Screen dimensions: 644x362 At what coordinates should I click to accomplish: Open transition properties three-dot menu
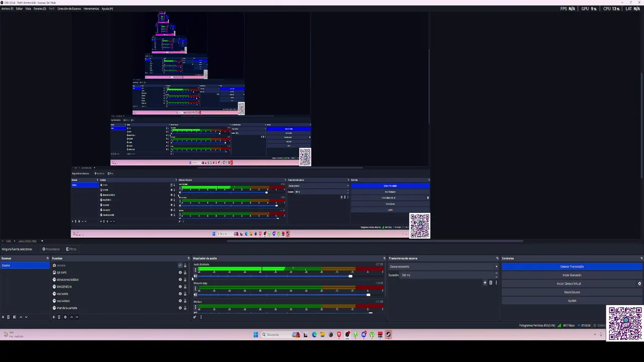click(496, 283)
